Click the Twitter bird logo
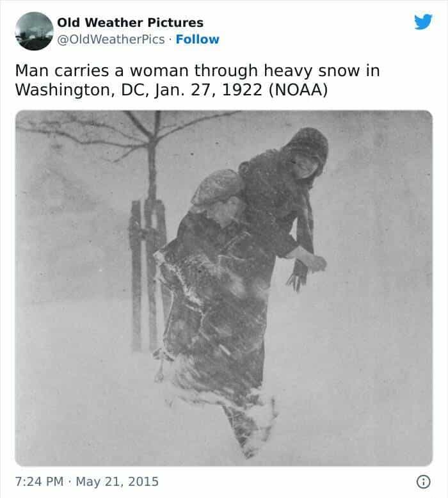448x498 pixels. tap(423, 22)
